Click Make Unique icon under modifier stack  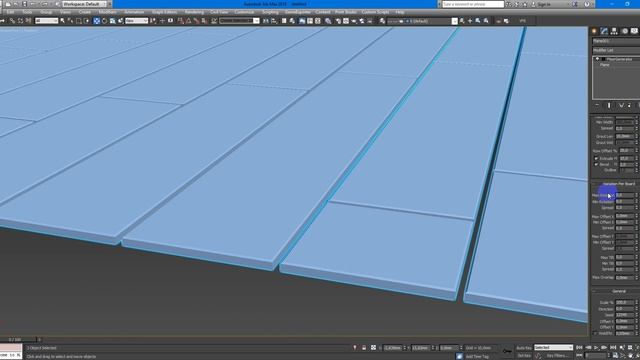coord(621,105)
